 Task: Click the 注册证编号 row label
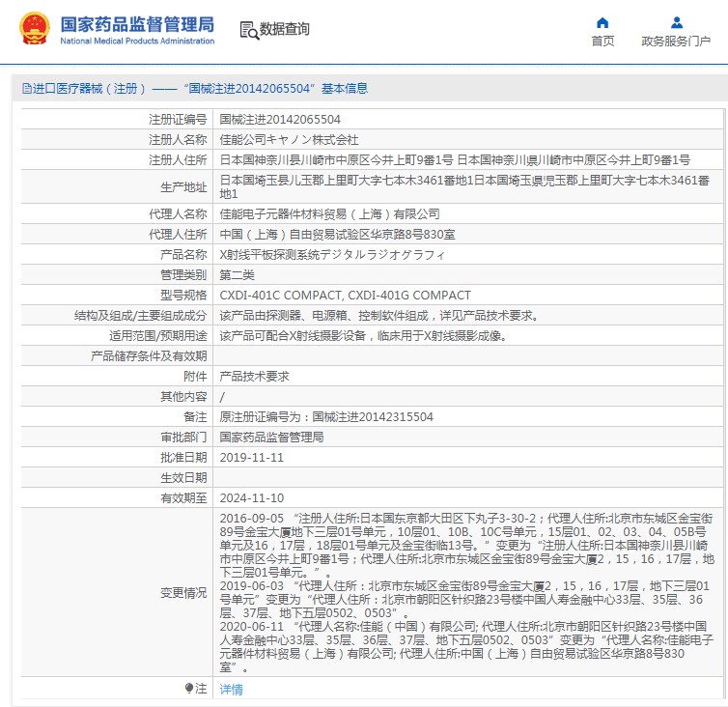[x=178, y=120]
